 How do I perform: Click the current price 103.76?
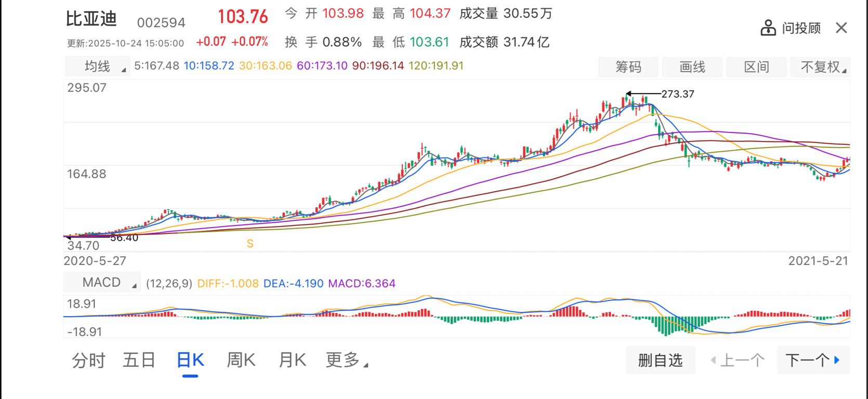tap(243, 17)
